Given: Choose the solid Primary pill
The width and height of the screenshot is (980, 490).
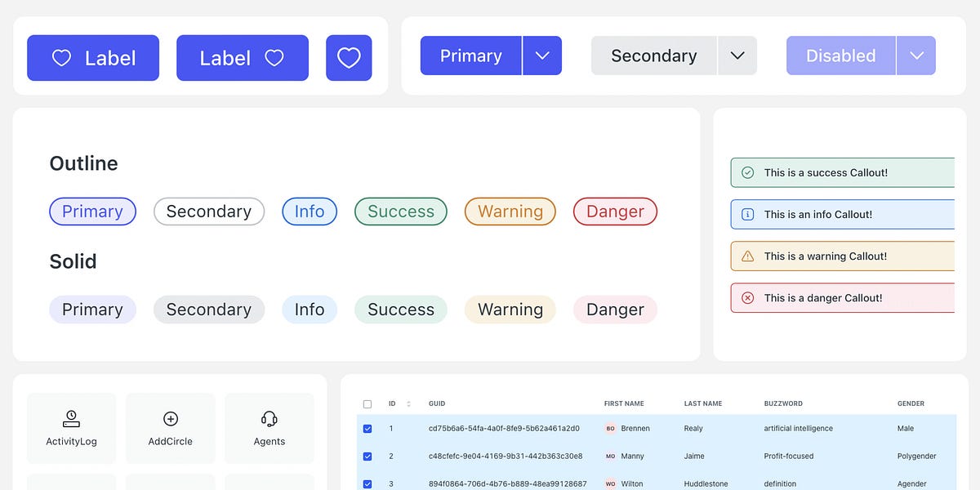Looking at the screenshot, I should (92, 310).
